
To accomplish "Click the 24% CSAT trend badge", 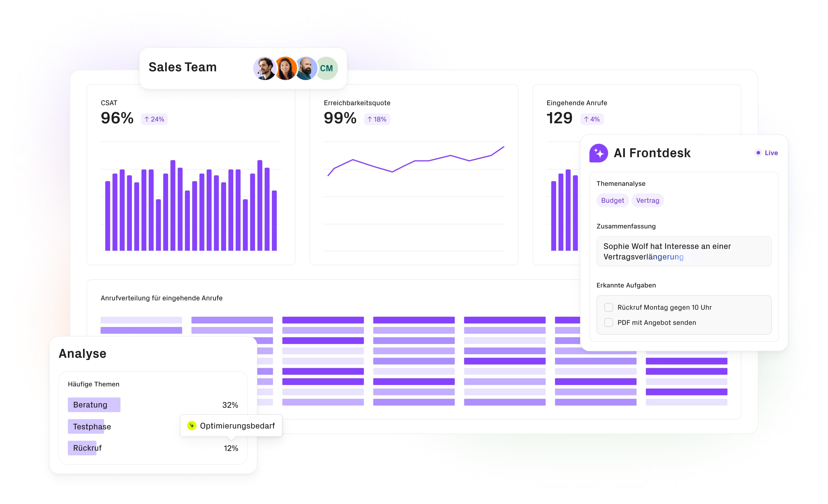I will [154, 119].
